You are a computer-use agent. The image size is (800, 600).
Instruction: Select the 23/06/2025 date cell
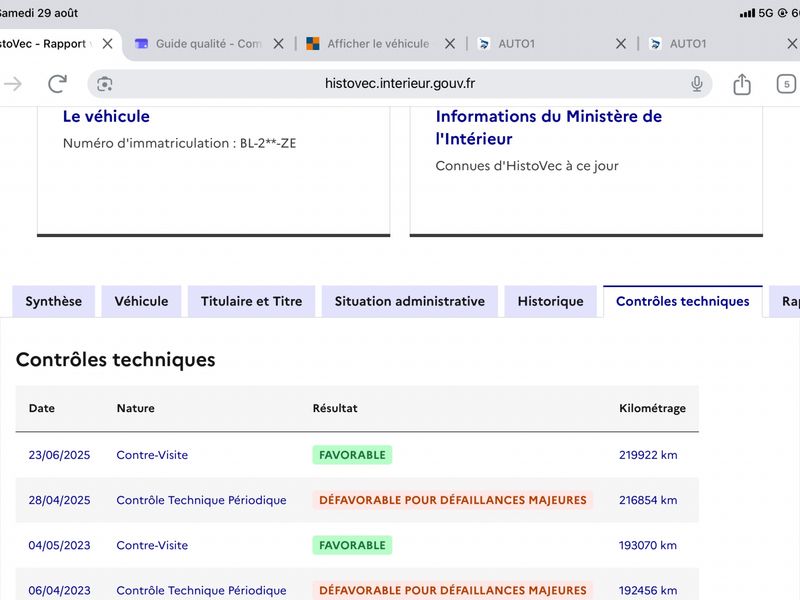pyautogui.click(x=59, y=455)
